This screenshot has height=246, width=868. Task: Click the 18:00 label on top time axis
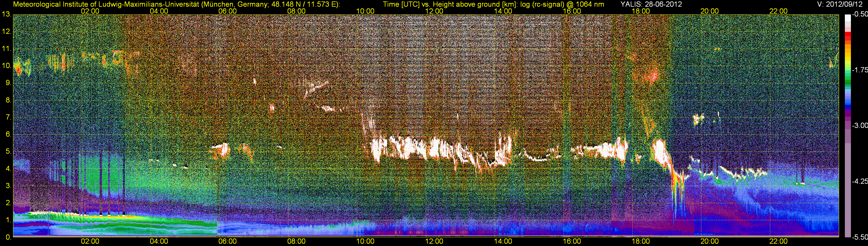(641, 11)
